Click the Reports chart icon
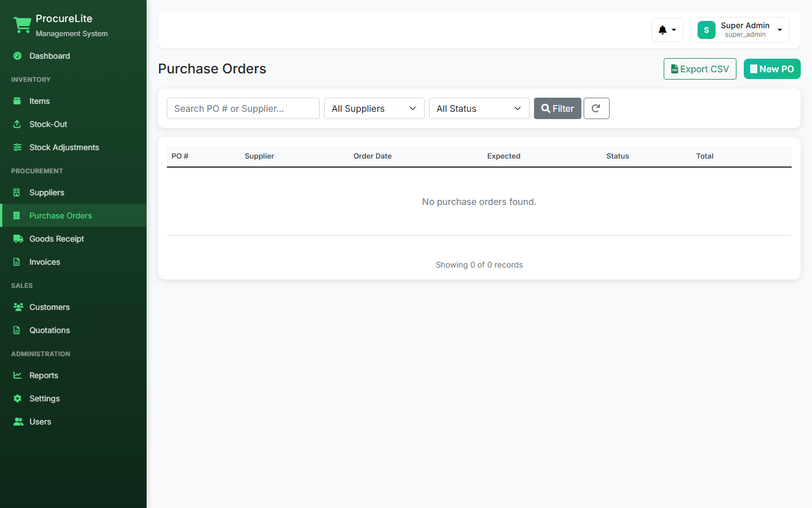 (x=17, y=375)
